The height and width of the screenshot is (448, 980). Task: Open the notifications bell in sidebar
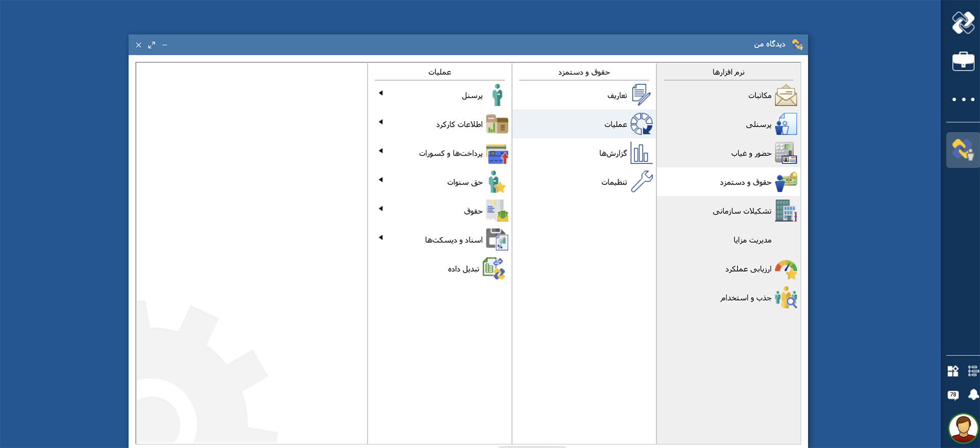(973, 394)
